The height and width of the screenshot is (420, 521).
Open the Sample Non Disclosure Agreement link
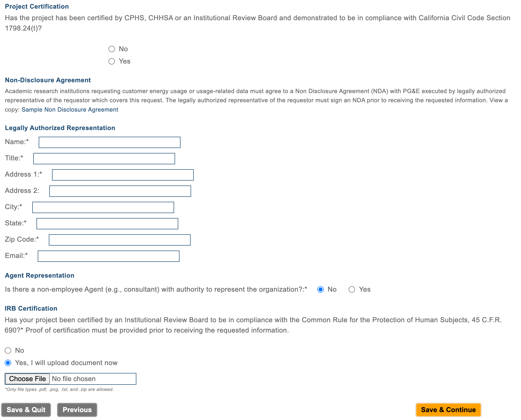(x=70, y=110)
